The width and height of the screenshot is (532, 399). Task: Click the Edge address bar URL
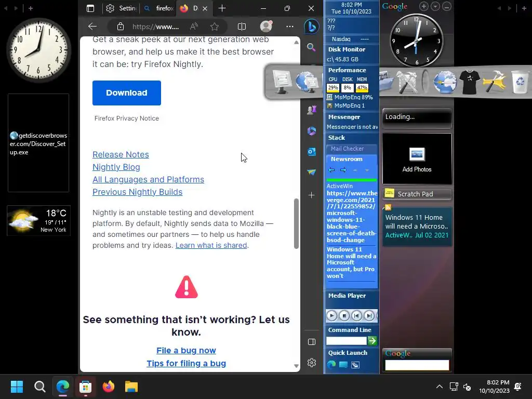(155, 27)
